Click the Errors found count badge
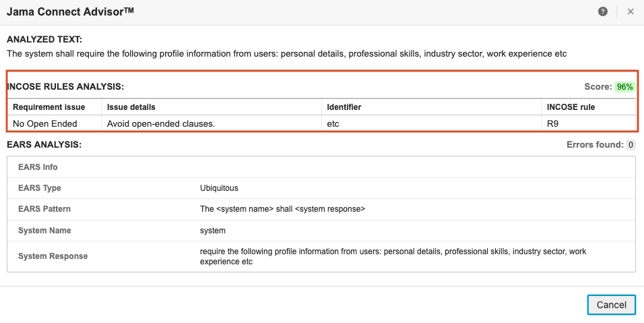This screenshot has width=644, height=323. (x=631, y=145)
